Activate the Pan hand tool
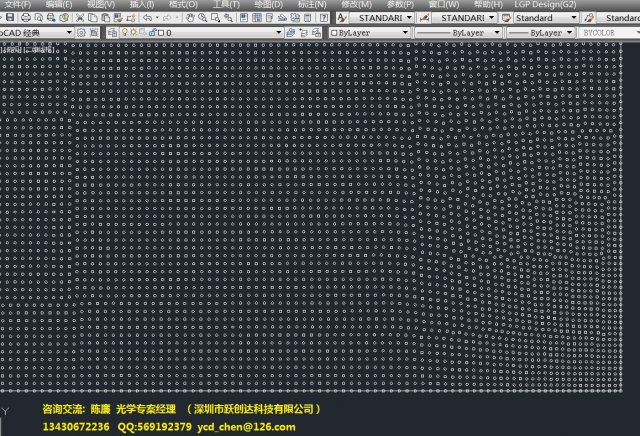The image size is (640, 436). pyautogui.click(x=189, y=18)
